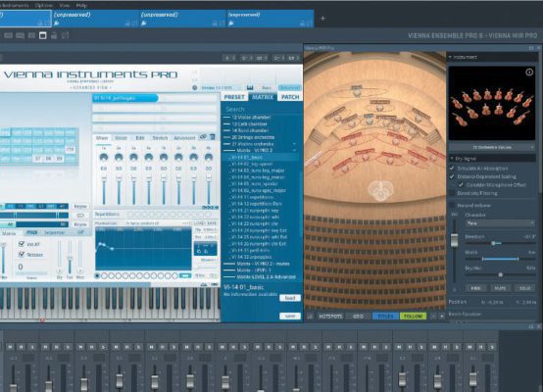Click the first filled circle below the envelope graph
The width and height of the screenshot is (543, 392).
pos(97,275)
